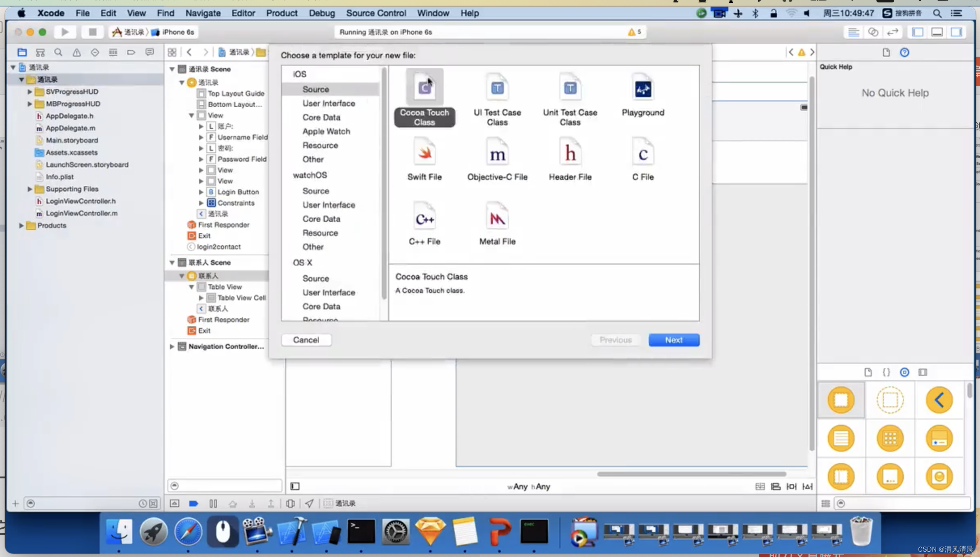Select LoginViewController.m file
The height and width of the screenshot is (557, 980).
(81, 213)
